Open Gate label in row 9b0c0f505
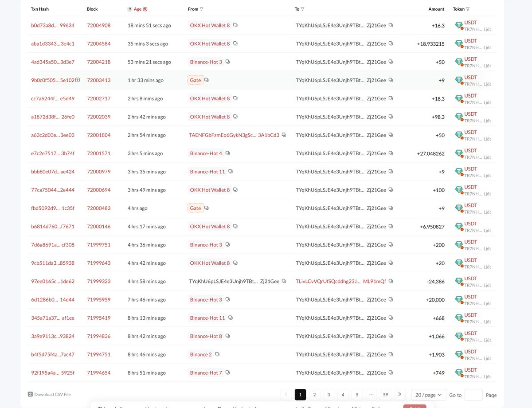Viewport: 532px width, 408px height. [x=195, y=80]
